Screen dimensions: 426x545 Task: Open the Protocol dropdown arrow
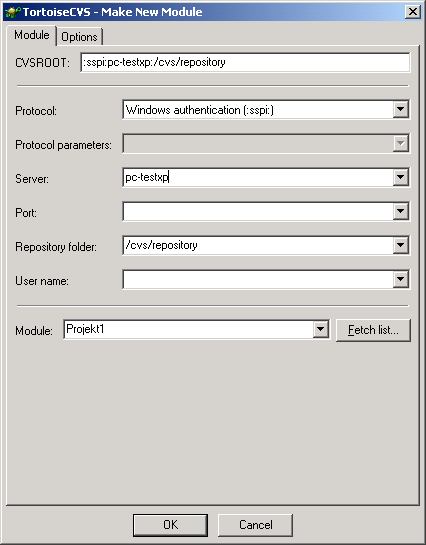tap(401, 110)
